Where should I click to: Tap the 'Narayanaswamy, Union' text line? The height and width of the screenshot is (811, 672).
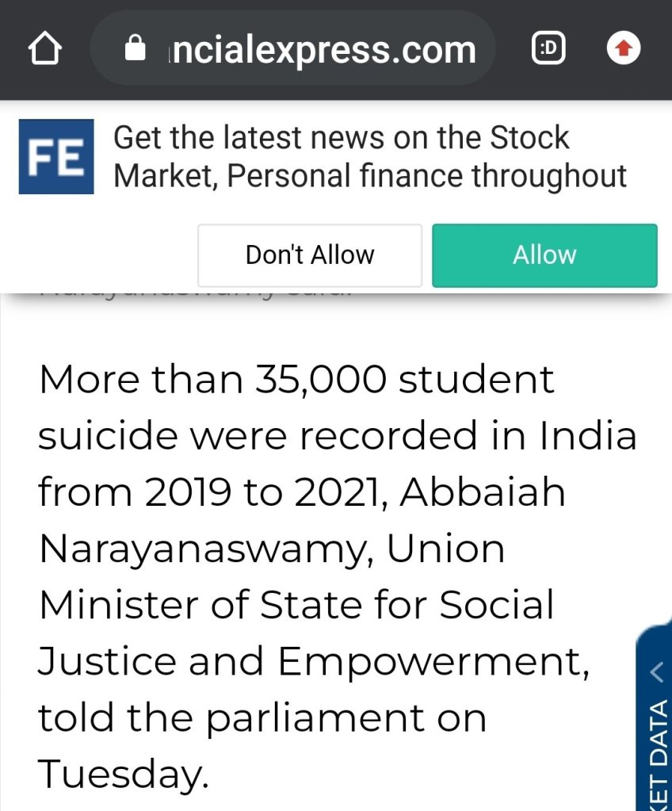pos(271,549)
